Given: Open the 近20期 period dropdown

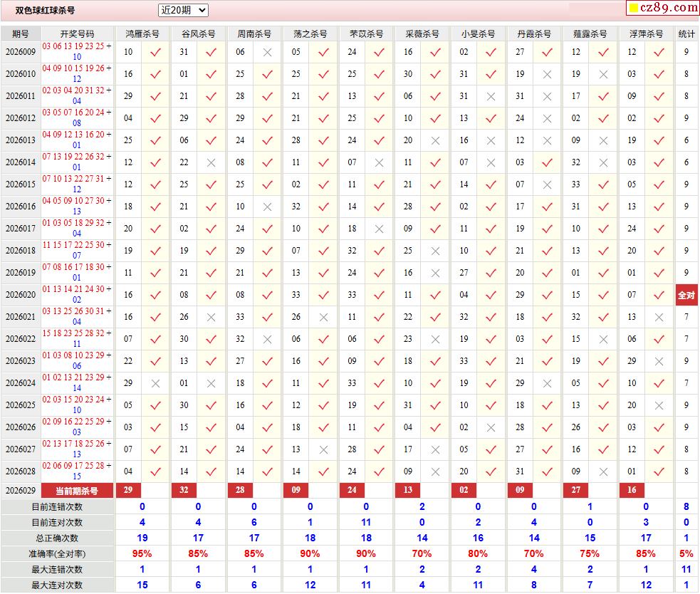Looking at the screenshot, I should (x=183, y=10).
